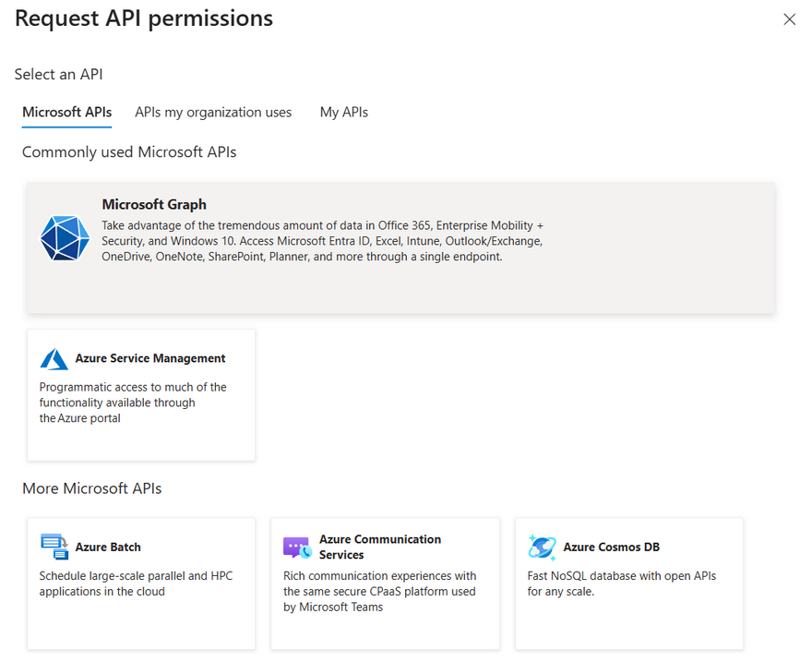Click the Microsoft Graph polyhedron icon
The image size is (812, 662).
pos(65,237)
